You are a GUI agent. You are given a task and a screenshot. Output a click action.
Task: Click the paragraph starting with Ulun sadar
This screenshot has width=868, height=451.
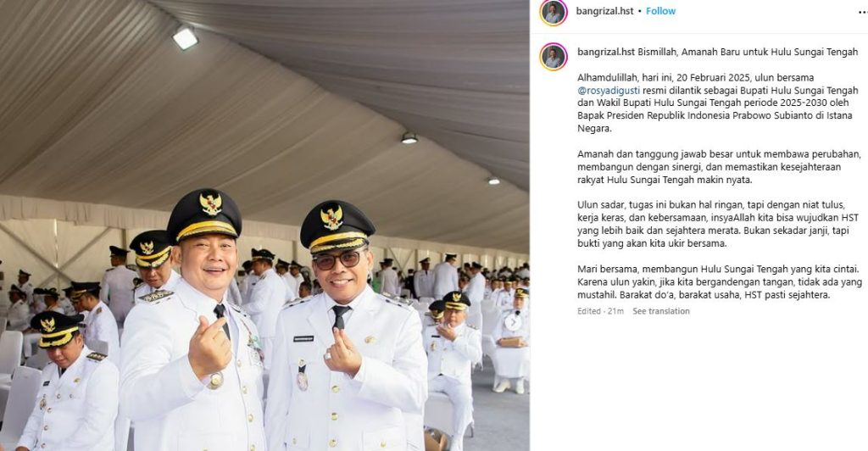click(717, 224)
